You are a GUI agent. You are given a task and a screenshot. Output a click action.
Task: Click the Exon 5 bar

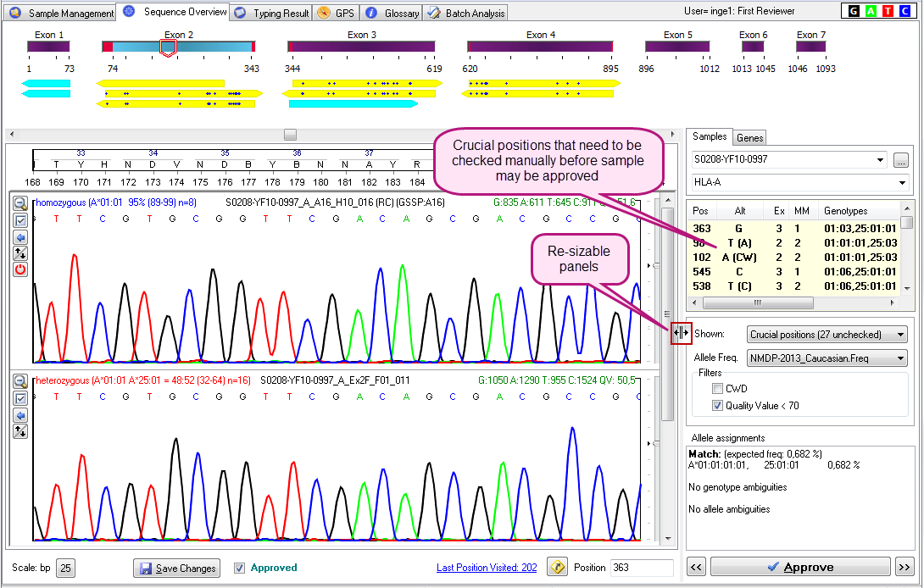677,47
